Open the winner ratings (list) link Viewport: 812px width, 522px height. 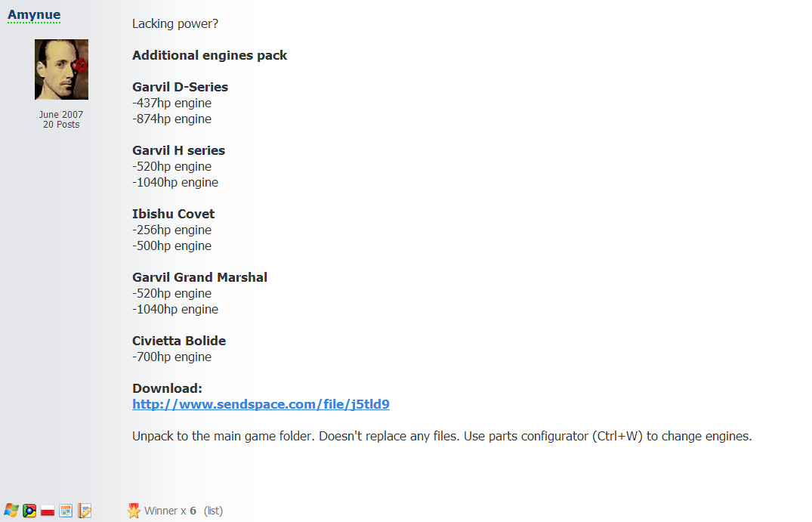pyautogui.click(x=213, y=511)
